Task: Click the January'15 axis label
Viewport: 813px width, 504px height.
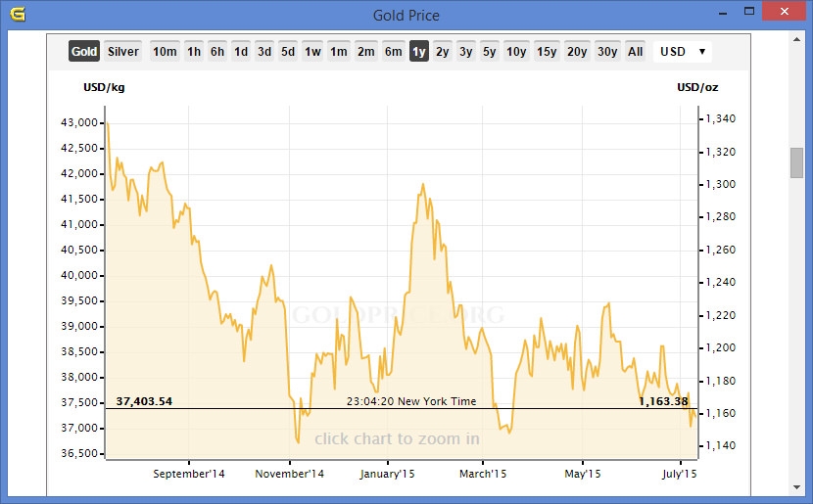Action: [x=387, y=474]
